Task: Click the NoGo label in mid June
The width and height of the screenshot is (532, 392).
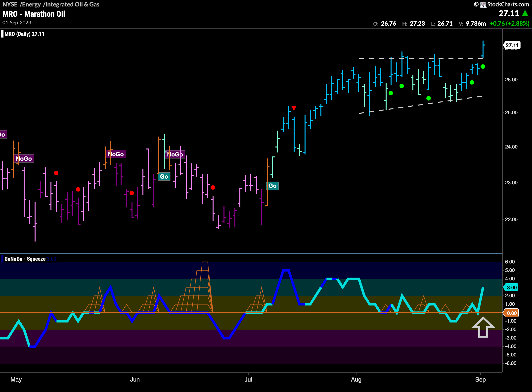Action: 175,154
